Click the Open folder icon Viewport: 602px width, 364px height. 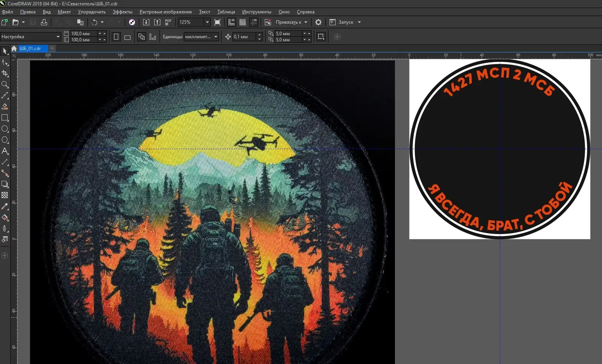click(x=15, y=22)
